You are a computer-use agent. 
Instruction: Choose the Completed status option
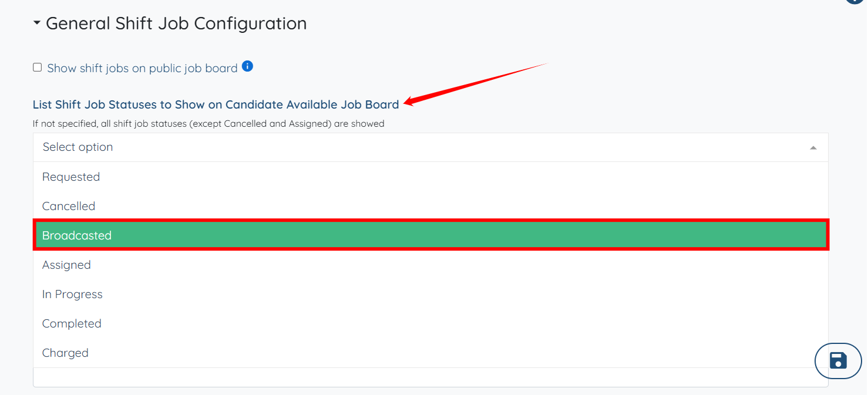(72, 323)
